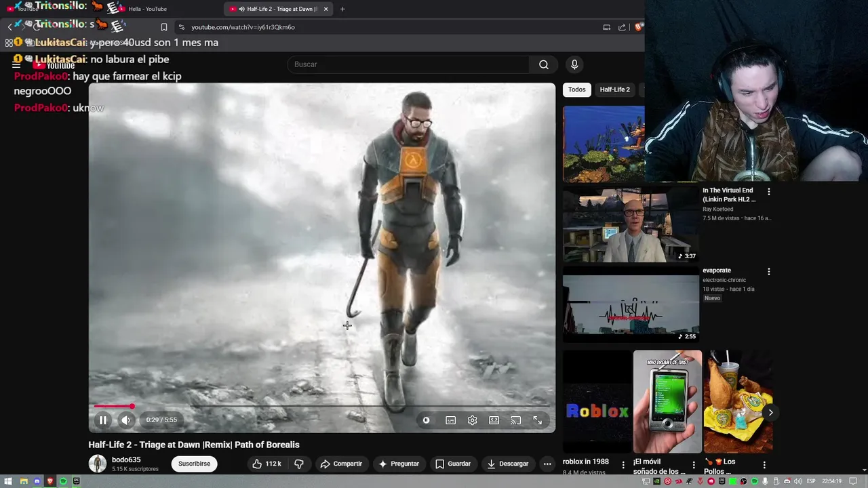
Task: Open options for El móvil soñado short
Action: (693, 465)
